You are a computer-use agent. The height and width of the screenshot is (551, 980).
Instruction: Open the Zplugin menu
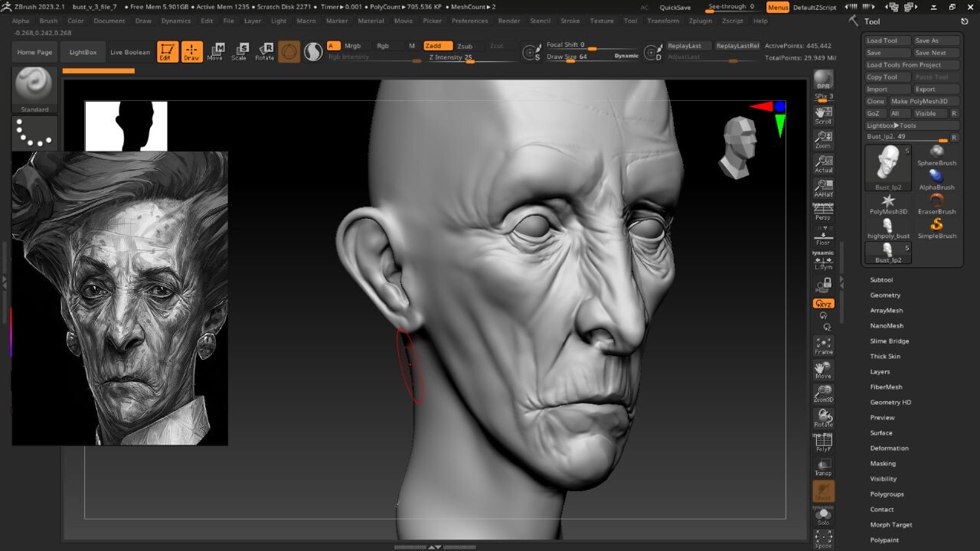701,21
